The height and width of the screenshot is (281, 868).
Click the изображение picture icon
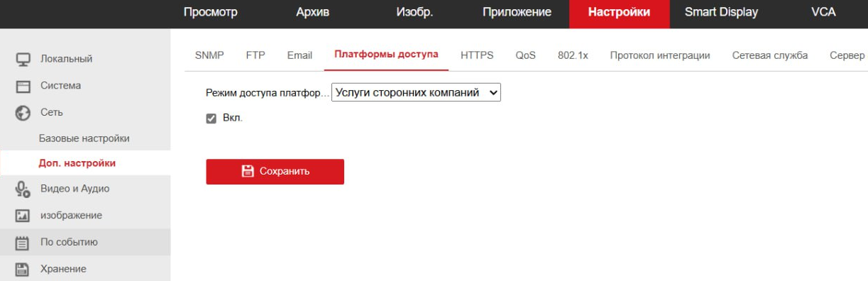tap(22, 216)
